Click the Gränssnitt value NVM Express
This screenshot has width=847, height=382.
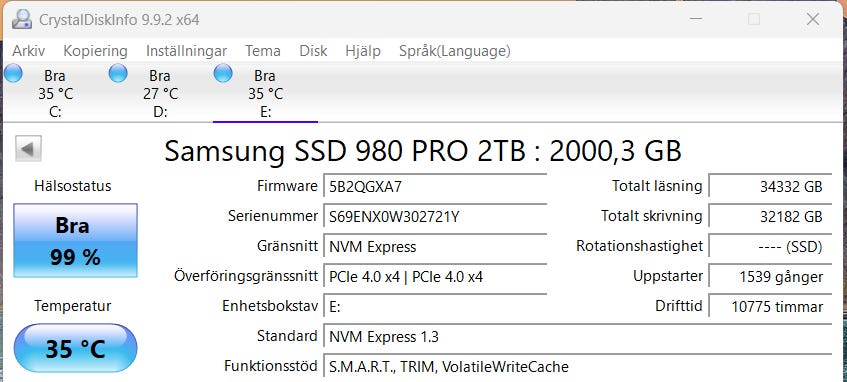pos(435,247)
